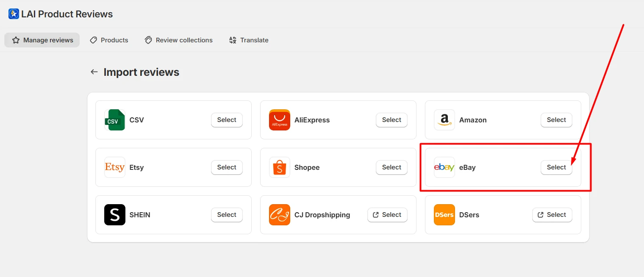Screen dimensions: 644x277
Task: Select CSV as the import source
Action: [x=227, y=120]
